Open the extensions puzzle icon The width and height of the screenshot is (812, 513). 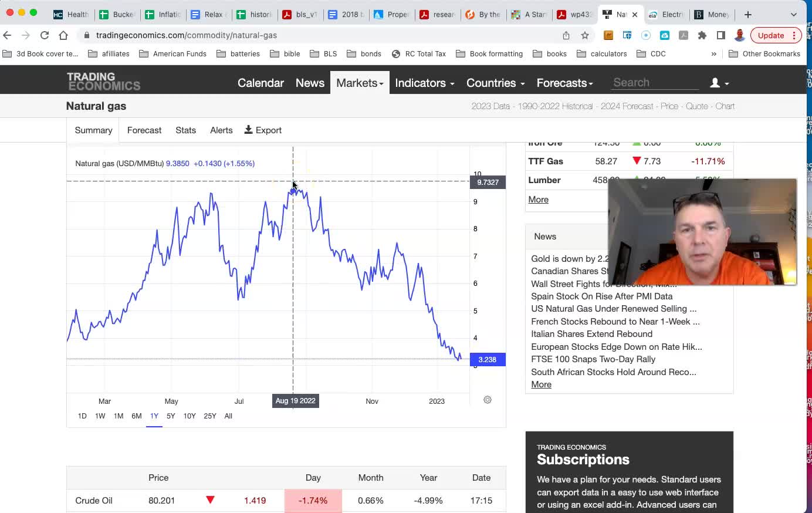click(x=702, y=35)
